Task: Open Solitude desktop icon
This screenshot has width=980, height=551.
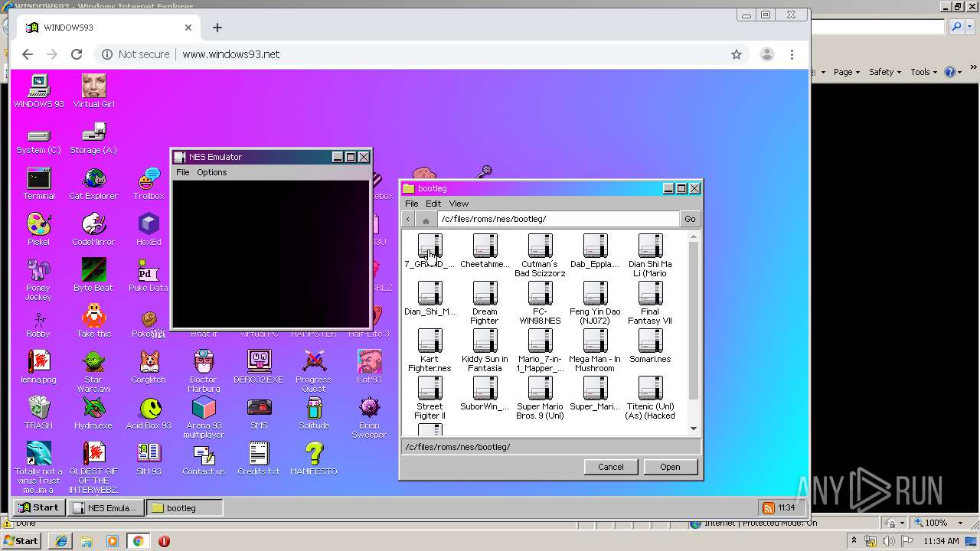Action: (314, 413)
